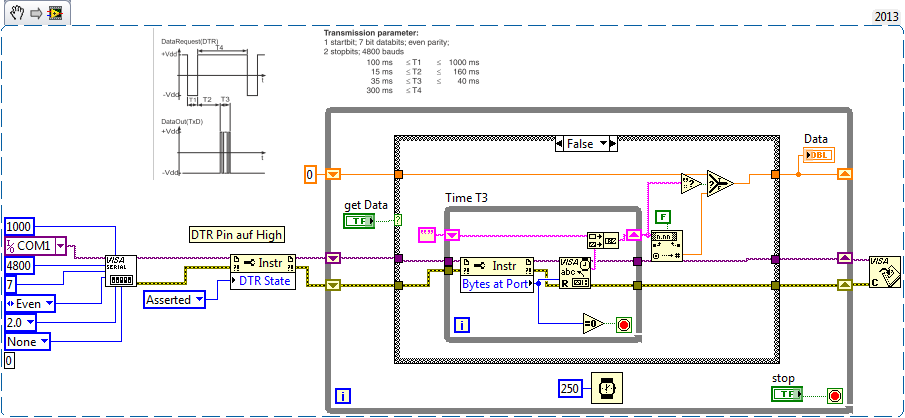The image size is (905, 418).
Task: Click the pink right shift register in T3 loop
Action: tap(634, 234)
